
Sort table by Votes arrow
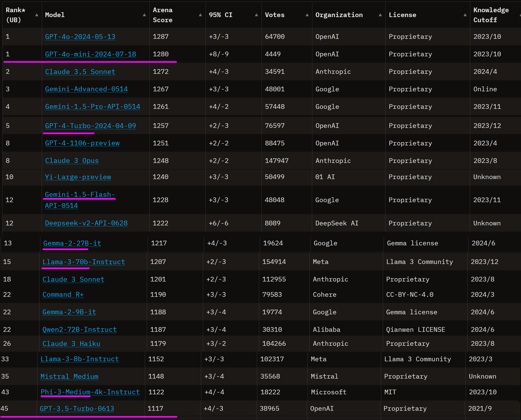click(307, 15)
